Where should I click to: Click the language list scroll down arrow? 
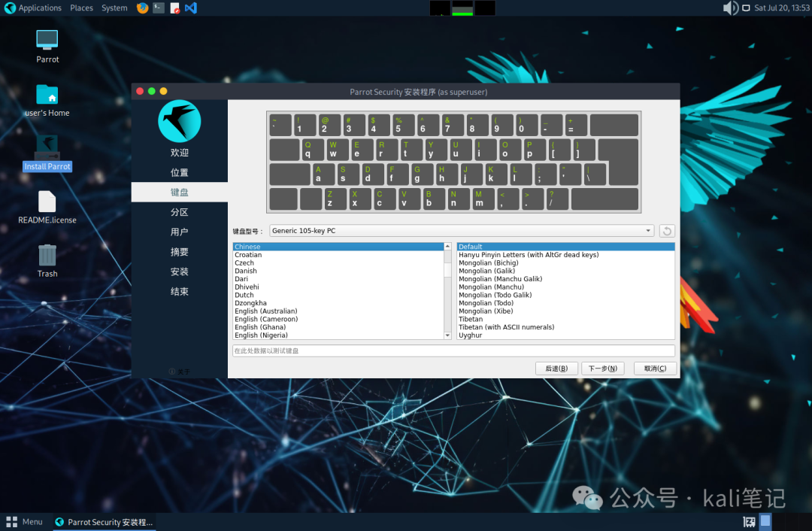[447, 335]
